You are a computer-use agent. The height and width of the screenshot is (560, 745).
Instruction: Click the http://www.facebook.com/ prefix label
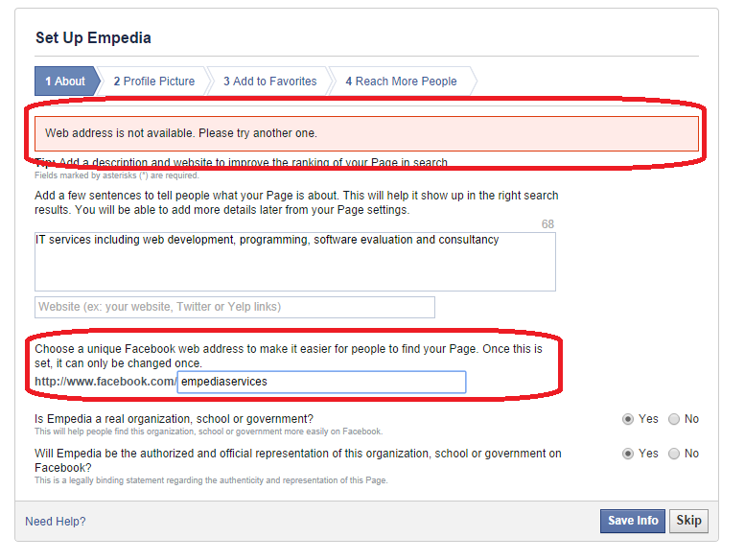[x=105, y=382]
